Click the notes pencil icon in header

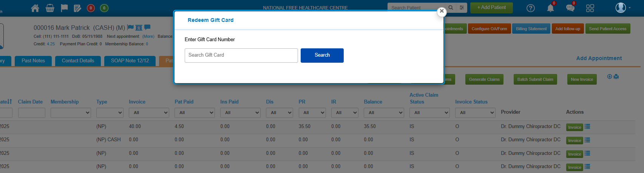click(x=77, y=8)
